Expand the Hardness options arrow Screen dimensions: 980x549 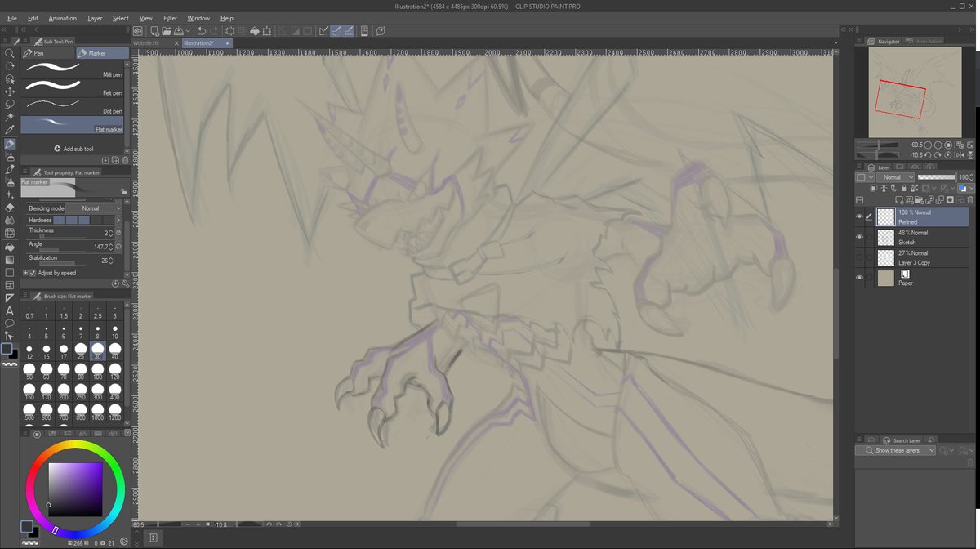point(118,220)
